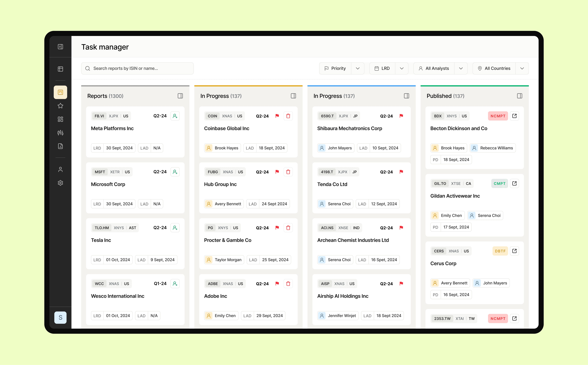Image resolution: width=588 pixels, height=365 pixels.
Task: Delete the Coinbase Global Inc card
Action: [x=288, y=116]
